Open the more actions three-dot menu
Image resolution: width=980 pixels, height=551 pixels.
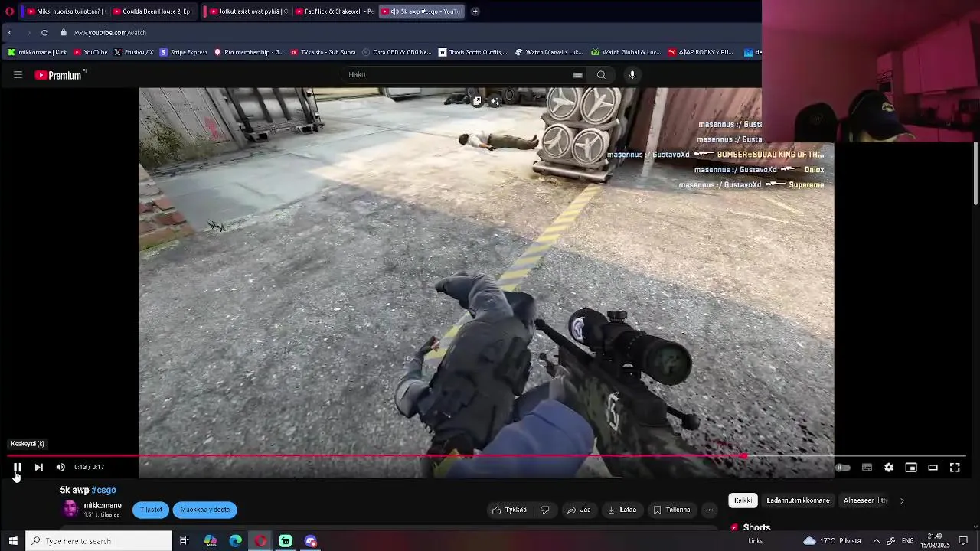point(710,510)
